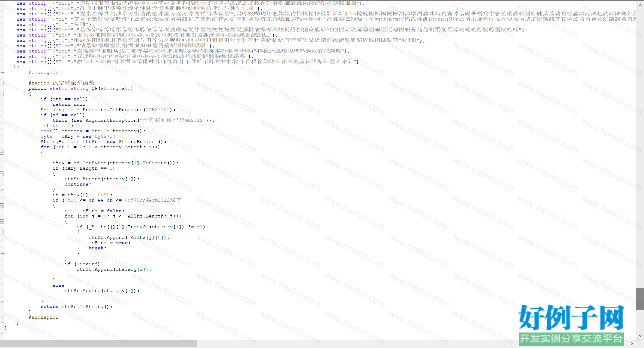Click the 'int bh = 0;' line
Image resolution: width=644 pixels, height=348 pixels.
point(57,126)
